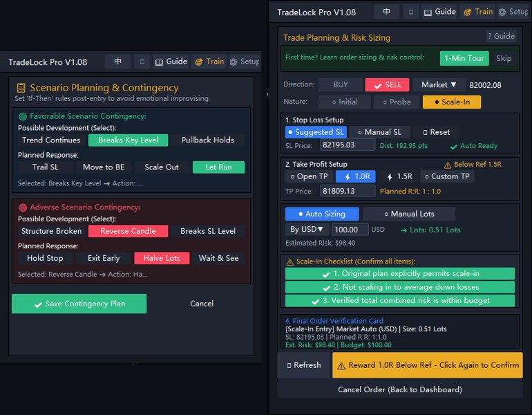Choose Scale-In trade nature

click(x=452, y=102)
